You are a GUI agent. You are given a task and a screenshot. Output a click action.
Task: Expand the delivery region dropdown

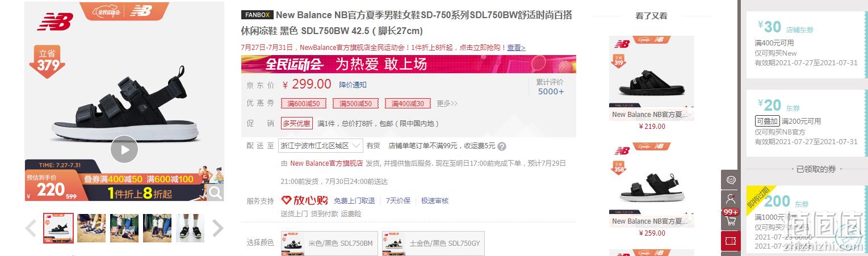pyautogui.click(x=321, y=146)
